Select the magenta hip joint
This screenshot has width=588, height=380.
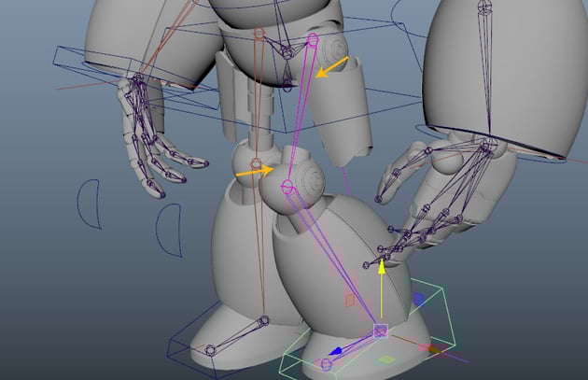(313, 38)
